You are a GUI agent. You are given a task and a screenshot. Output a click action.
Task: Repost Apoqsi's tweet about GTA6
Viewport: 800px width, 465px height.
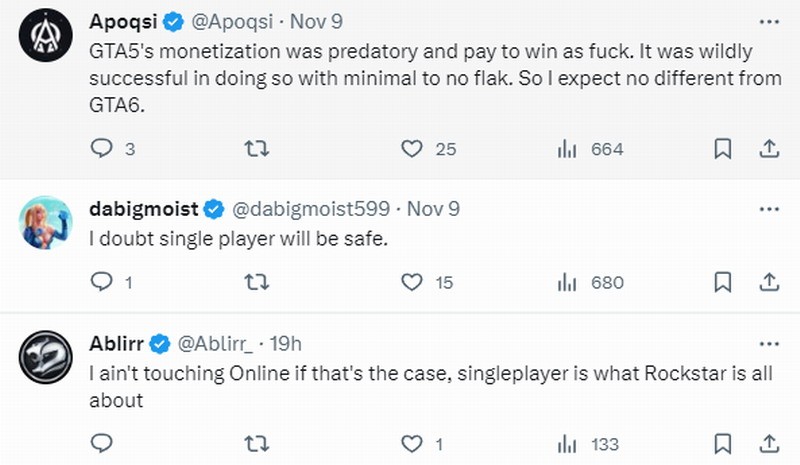(255, 149)
